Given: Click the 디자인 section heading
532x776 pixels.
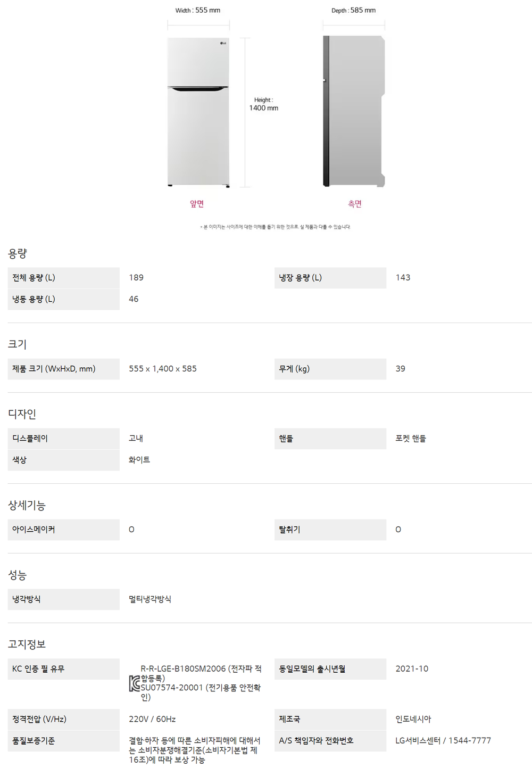Looking at the screenshot, I should click(22, 414).
